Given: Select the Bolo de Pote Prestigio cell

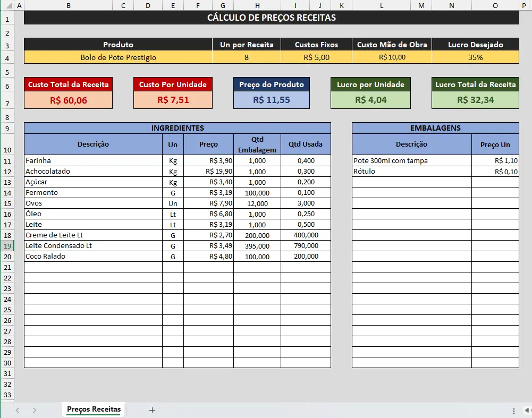Looking at the screenshot, I should point(118,57).
